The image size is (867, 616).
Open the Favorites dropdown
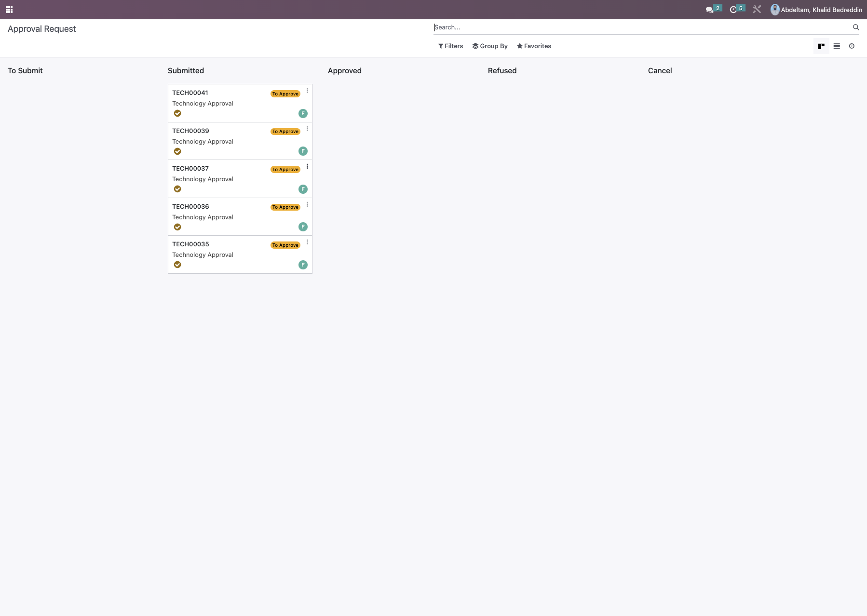[x=534, y=46]
